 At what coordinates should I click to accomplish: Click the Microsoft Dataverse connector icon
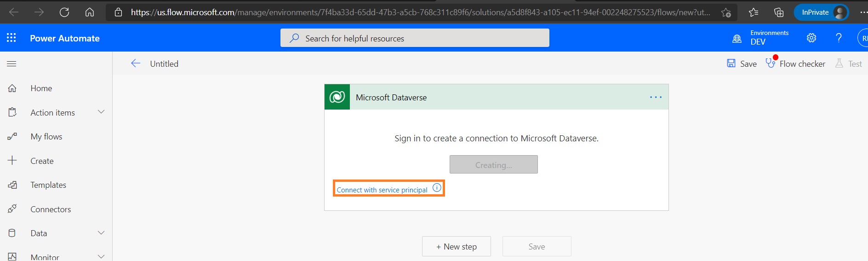(337, 97)
